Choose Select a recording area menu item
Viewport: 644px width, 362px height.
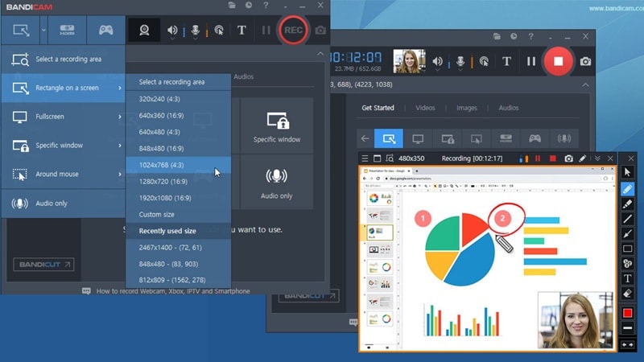click(x=64, y=59)
